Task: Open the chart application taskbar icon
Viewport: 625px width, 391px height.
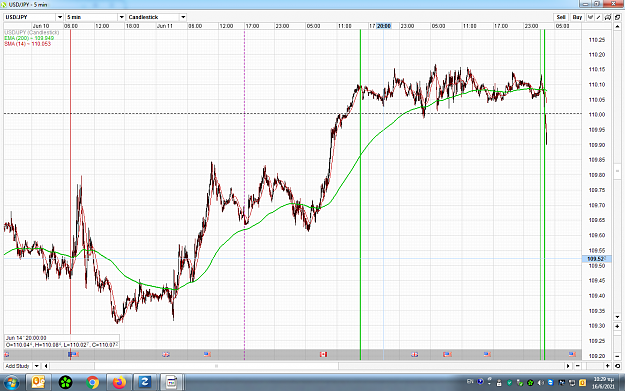Action: point(171,383)
